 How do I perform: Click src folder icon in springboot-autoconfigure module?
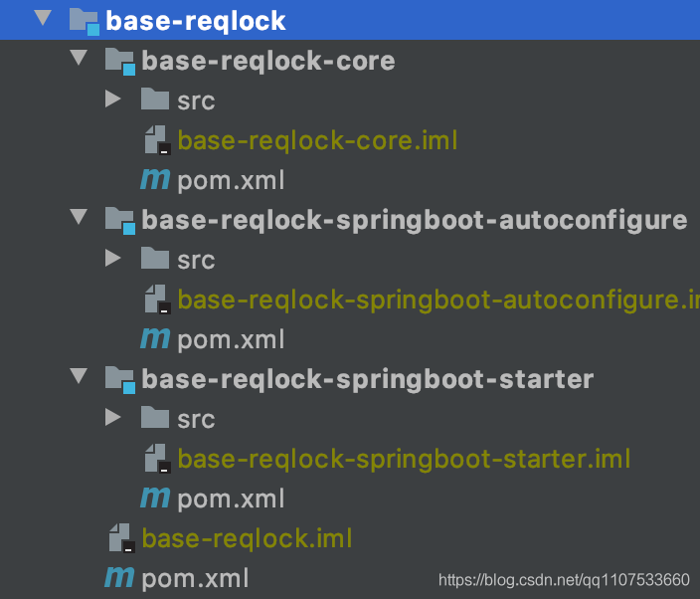point(155,258)
